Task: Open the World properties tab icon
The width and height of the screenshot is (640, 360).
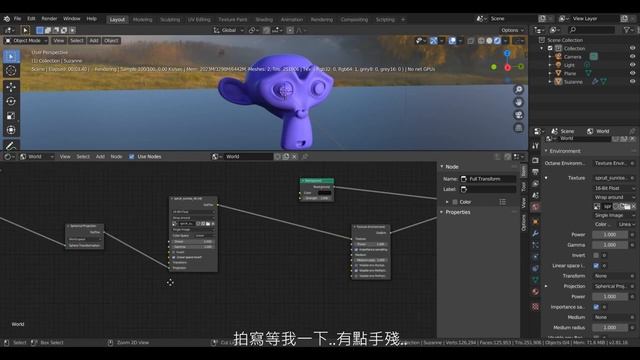Action: pos(535,207)
